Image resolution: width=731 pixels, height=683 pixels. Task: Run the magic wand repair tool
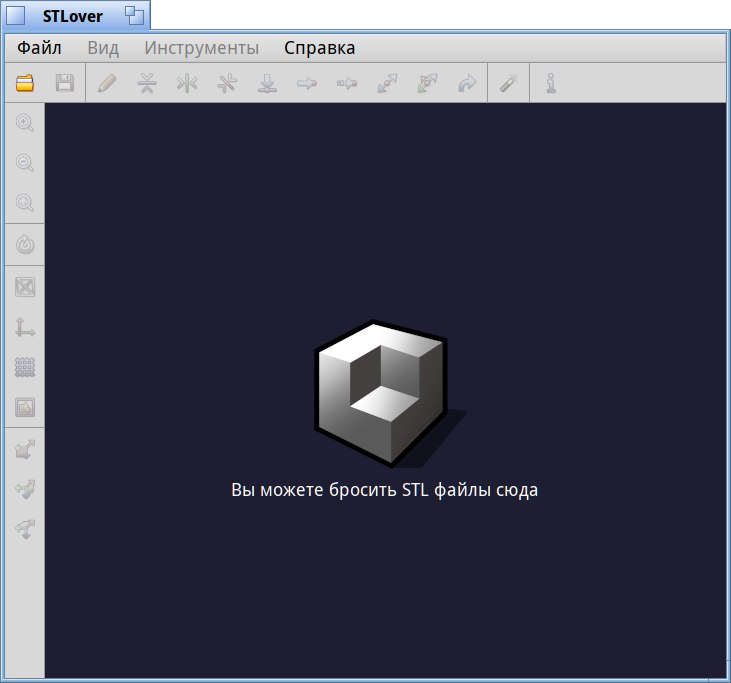[509, 83]
